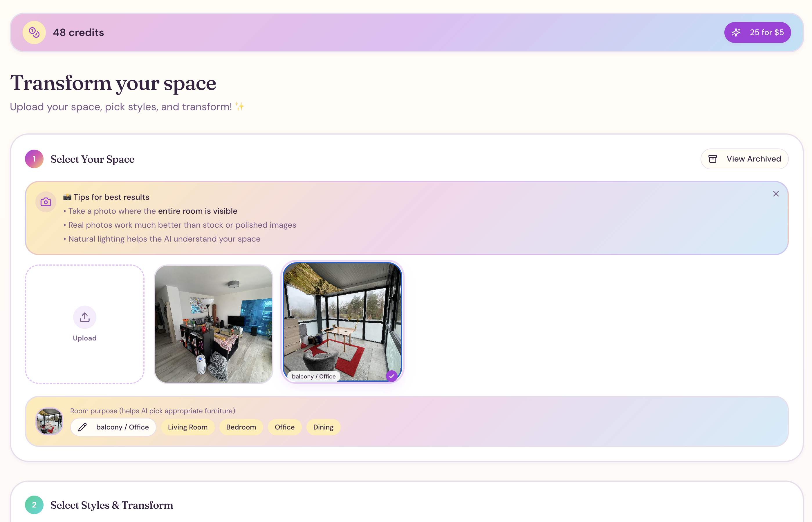Click the balcony / Office label on the photo
The image size is (812, 522).
313,376
